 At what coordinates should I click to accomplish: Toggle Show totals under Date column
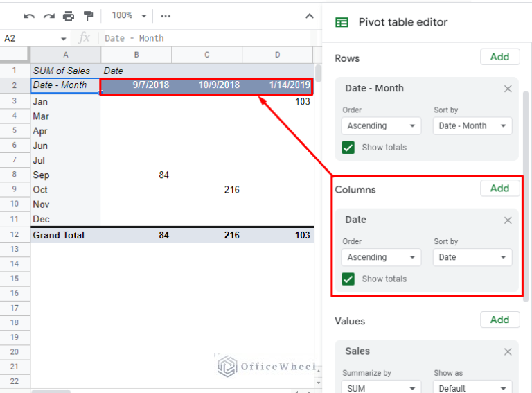coord(348,279)
